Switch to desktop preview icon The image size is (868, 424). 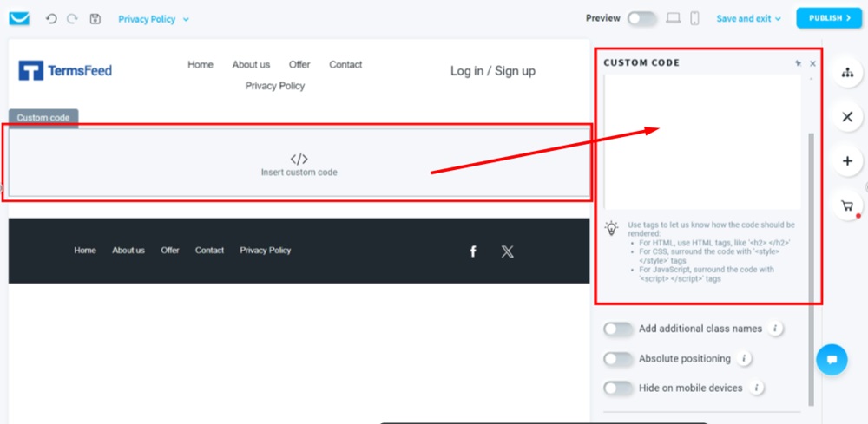point(674,18)
